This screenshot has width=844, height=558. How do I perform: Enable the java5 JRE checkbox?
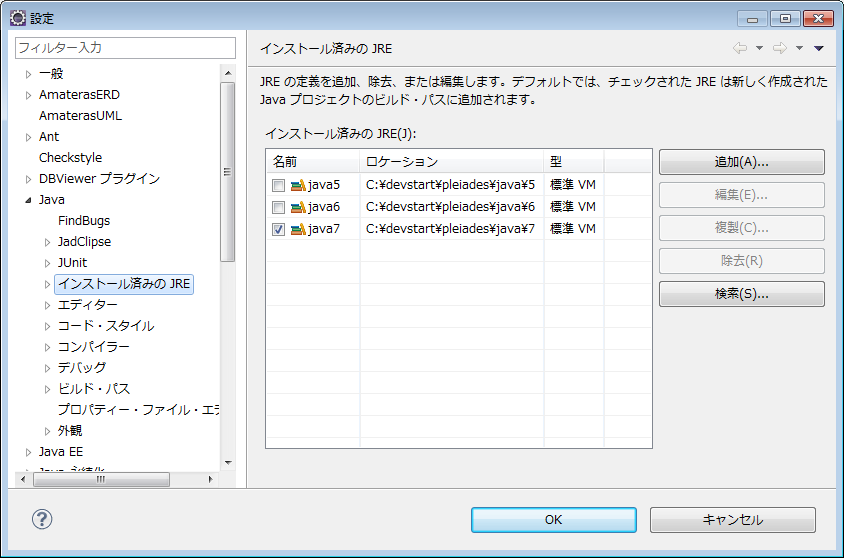coord(278,186)
